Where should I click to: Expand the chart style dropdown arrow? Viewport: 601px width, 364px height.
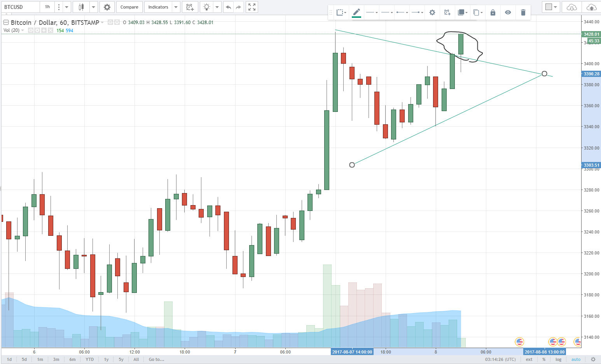pyautogui.click(x=94, y=7)
